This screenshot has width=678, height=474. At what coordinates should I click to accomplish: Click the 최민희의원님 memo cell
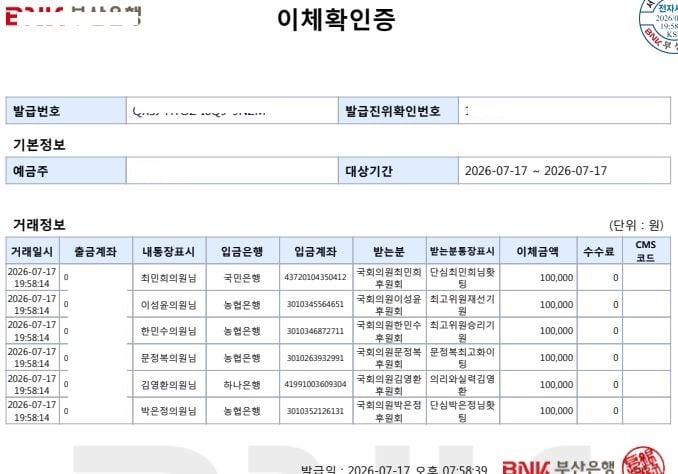(169, 278)
